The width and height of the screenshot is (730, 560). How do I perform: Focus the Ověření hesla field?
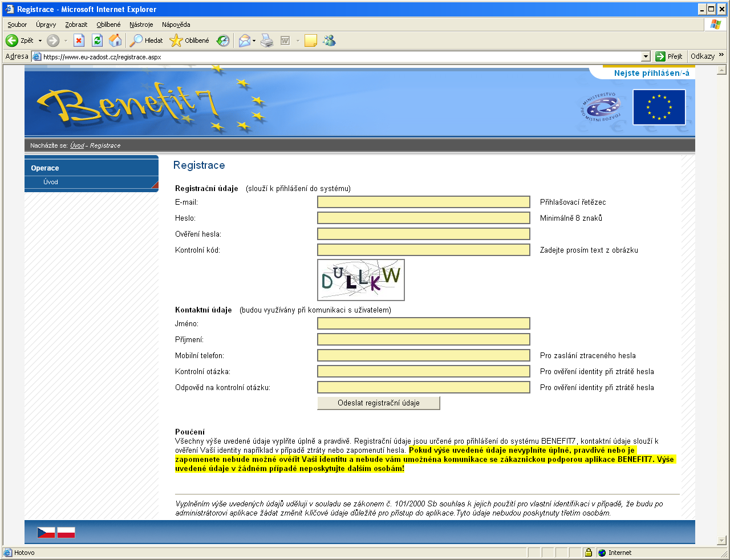tap(424, 234)
